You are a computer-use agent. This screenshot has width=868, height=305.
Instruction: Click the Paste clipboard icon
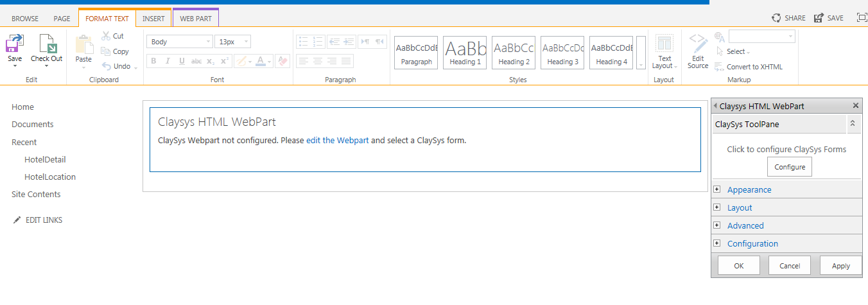(x=83, y=44)
